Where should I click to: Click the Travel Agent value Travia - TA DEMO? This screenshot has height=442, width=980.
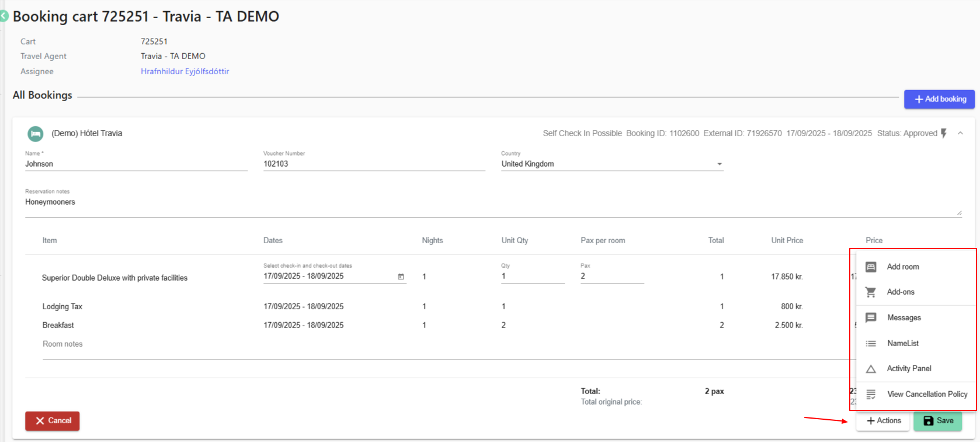[x=173, y=56]
